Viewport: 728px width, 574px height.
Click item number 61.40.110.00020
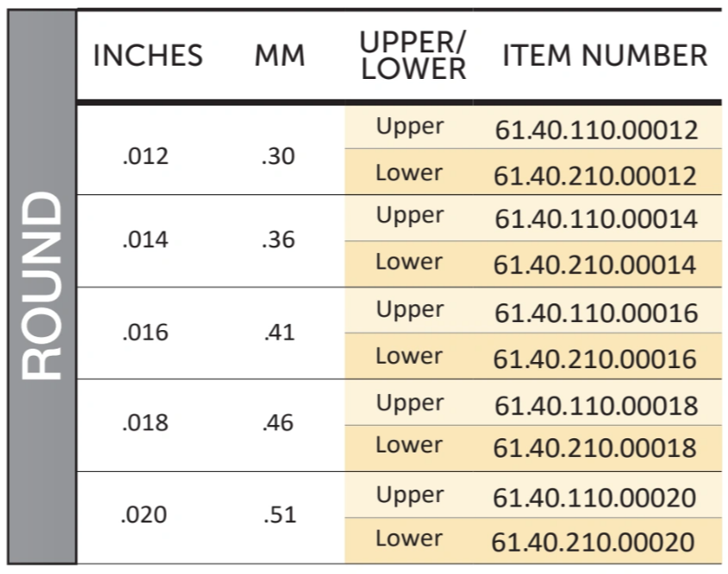pos(594,498)
